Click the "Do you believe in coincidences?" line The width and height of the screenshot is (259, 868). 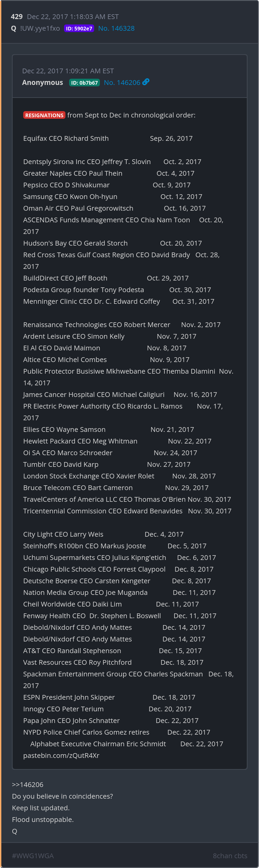(x=62, y=796)
